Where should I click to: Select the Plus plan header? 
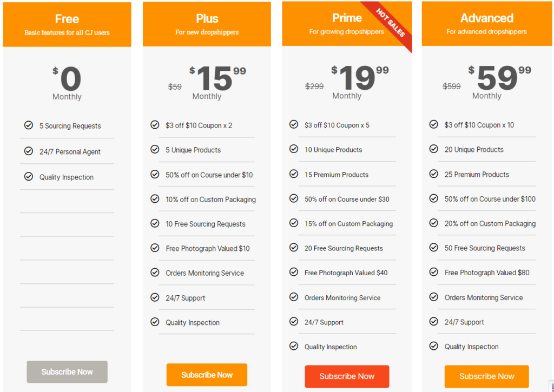coord(207,24)
